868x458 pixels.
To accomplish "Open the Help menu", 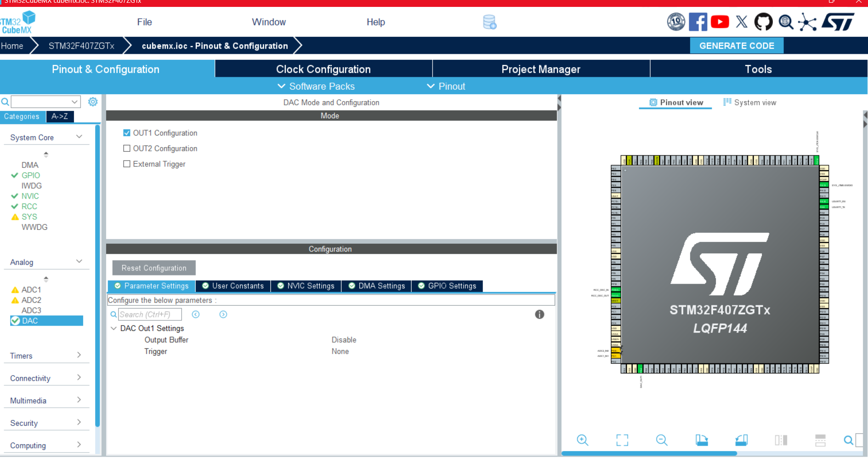I will [x=376, y=22].
